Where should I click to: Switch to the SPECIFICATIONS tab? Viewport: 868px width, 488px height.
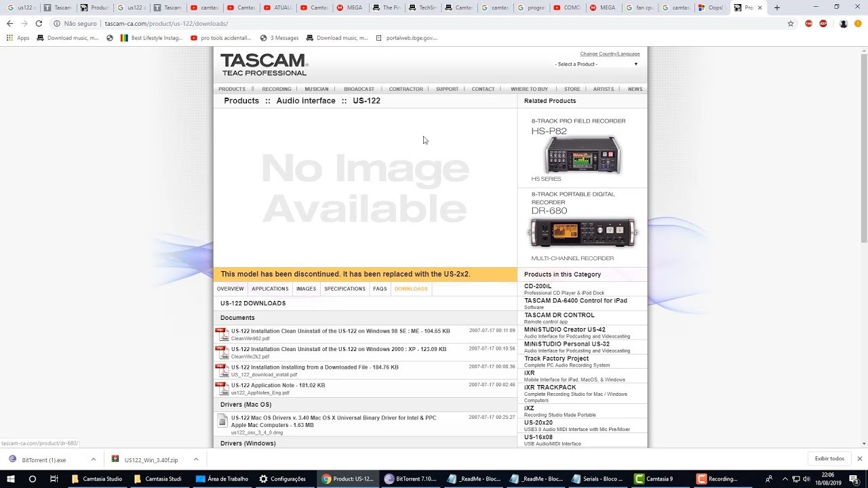344,289
